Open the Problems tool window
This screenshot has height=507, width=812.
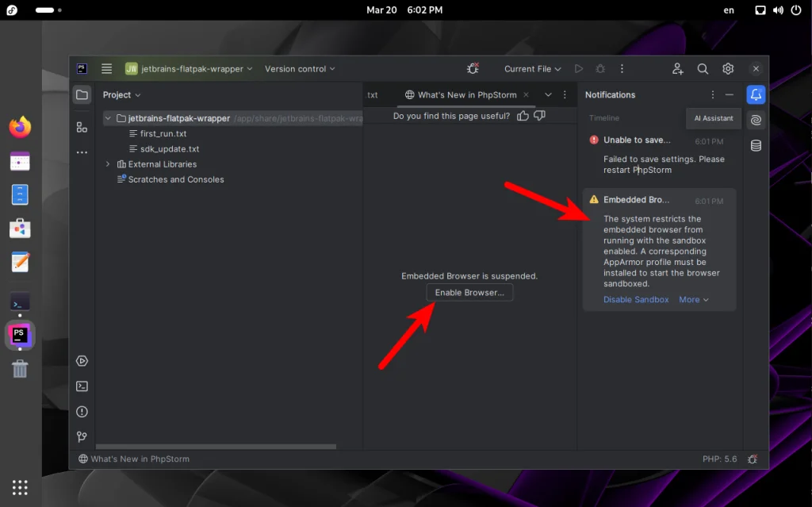[82, 412]
